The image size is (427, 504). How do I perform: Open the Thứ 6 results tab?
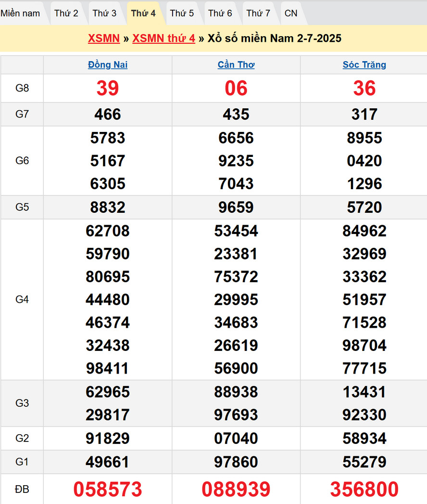(x=220, y=13)
